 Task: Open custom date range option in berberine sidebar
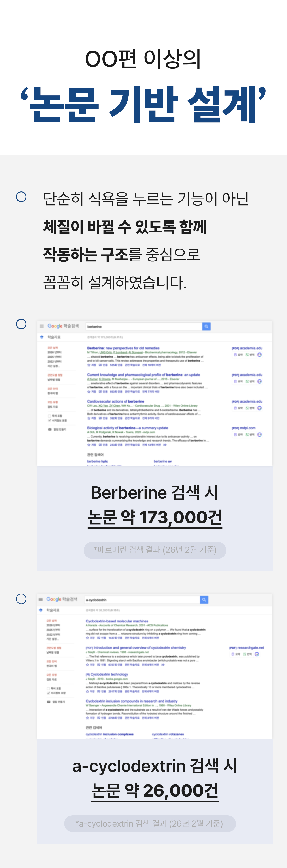pyautogui.click(x=54, y=366)
